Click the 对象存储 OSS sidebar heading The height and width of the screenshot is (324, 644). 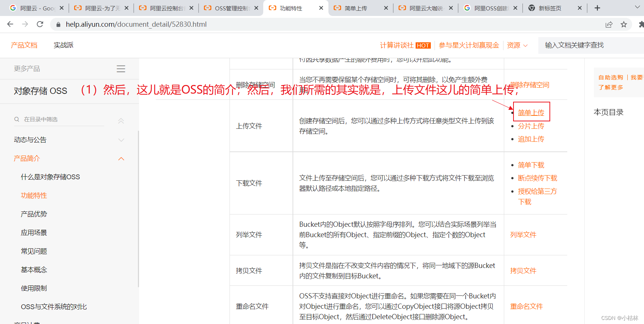(x=40, y=91)
